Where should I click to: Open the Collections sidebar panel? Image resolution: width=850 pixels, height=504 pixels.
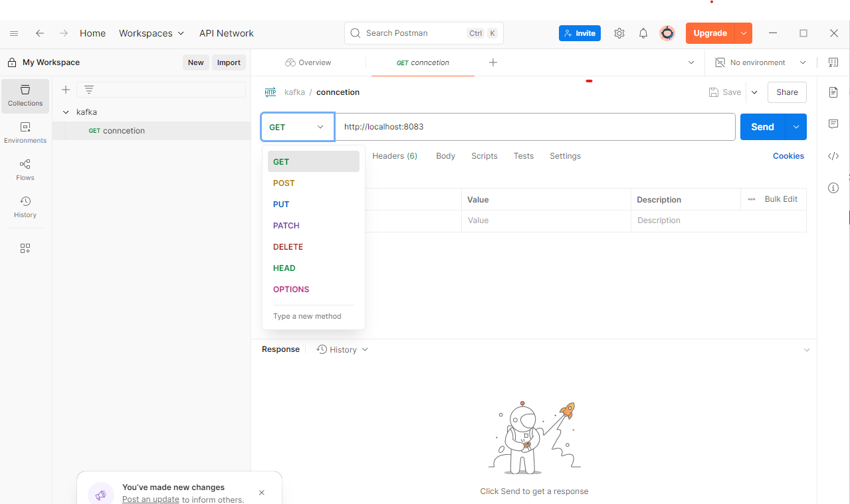25,96
